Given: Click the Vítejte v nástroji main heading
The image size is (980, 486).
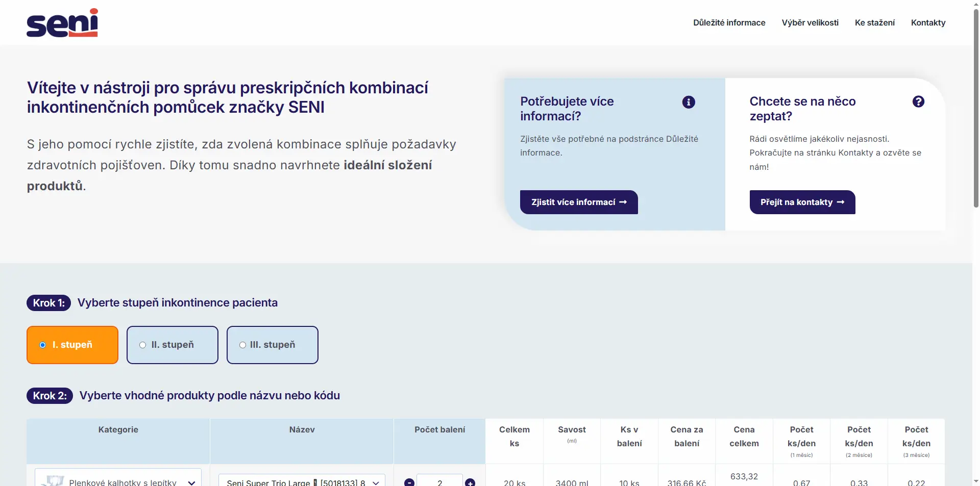Looking at the screenshot, I should point(228,97).
